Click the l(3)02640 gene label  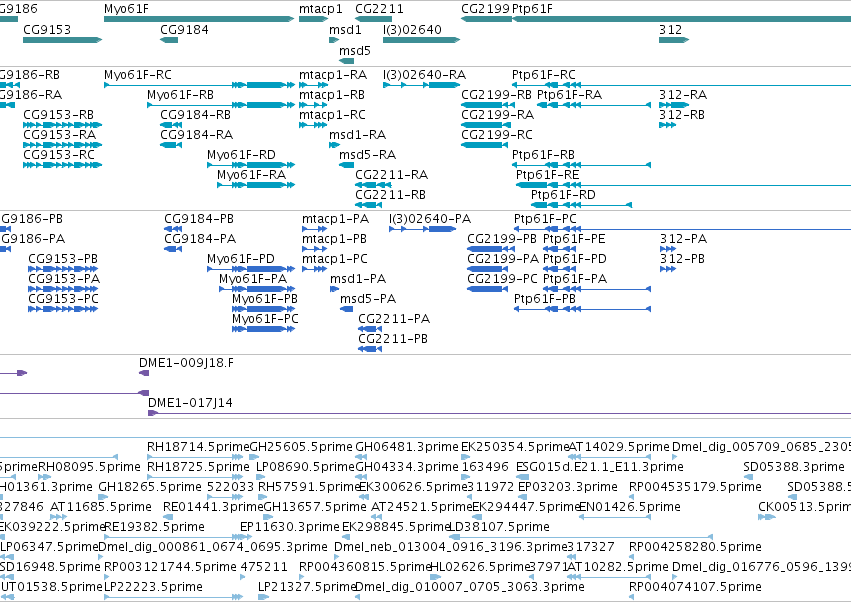[x=412, y=29]
